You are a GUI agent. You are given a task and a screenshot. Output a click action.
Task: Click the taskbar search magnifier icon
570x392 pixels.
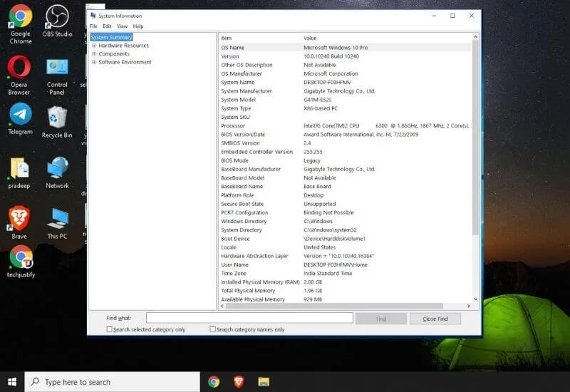pyautogui.click(x=35, y=382)
